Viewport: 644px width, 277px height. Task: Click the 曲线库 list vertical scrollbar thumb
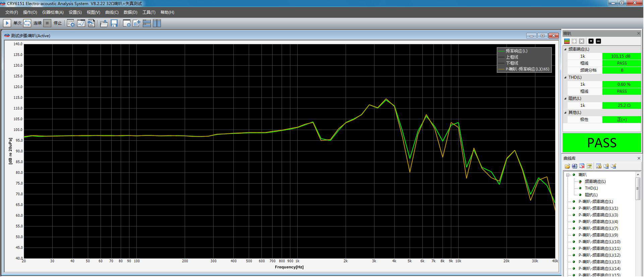638,189
